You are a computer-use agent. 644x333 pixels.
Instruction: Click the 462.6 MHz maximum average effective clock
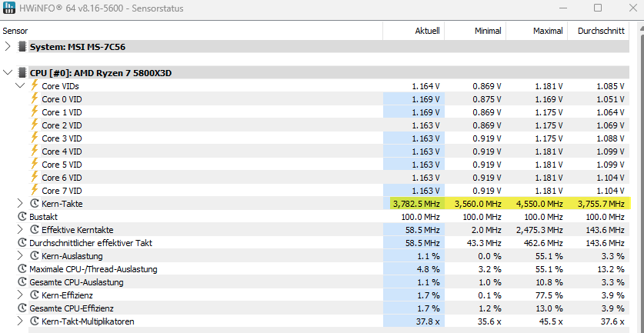click(543, 243)
